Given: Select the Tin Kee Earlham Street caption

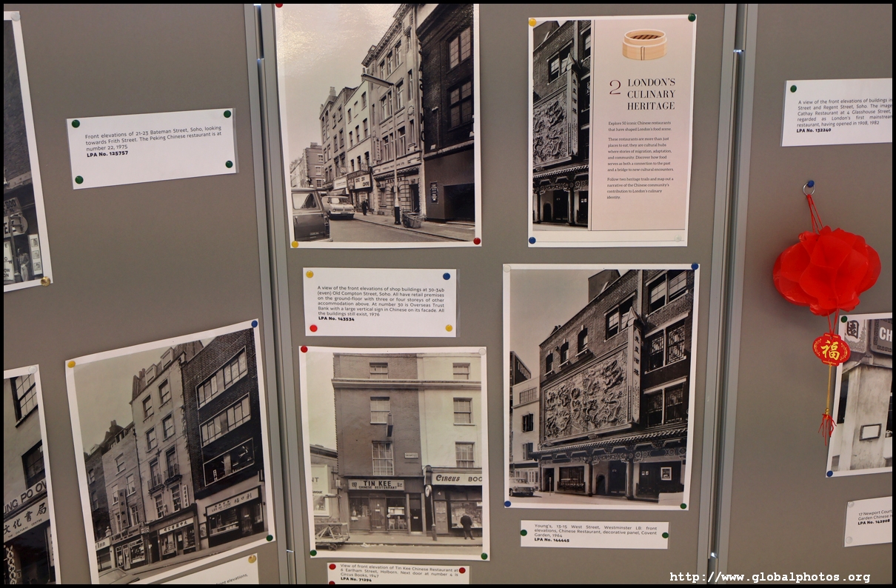Looking at the screenshot, I should coord(398,573).
